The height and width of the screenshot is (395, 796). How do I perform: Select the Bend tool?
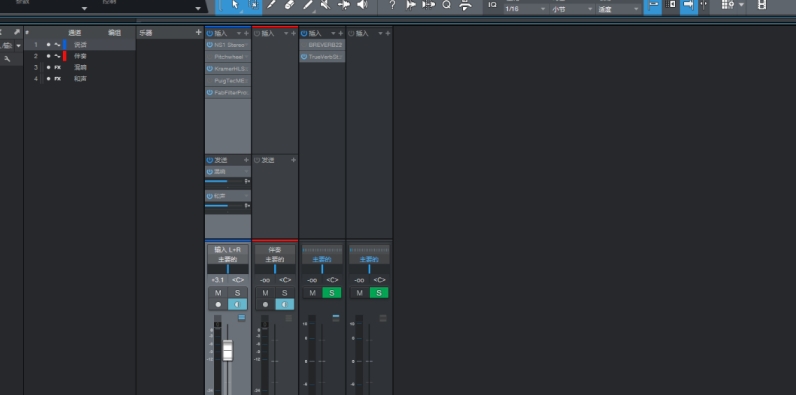[x=344, y=5]
